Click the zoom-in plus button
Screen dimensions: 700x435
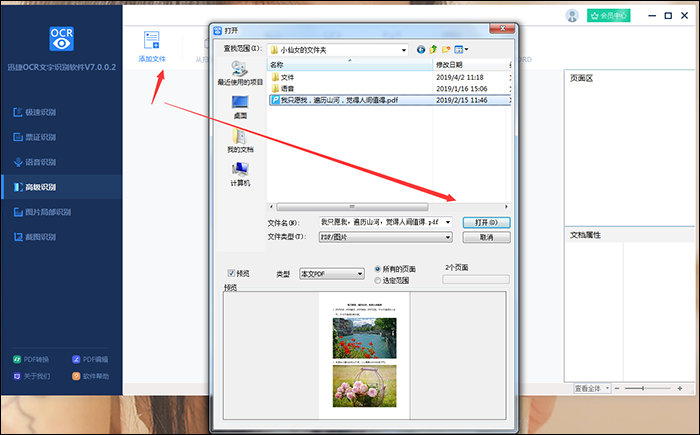(679, 389)
